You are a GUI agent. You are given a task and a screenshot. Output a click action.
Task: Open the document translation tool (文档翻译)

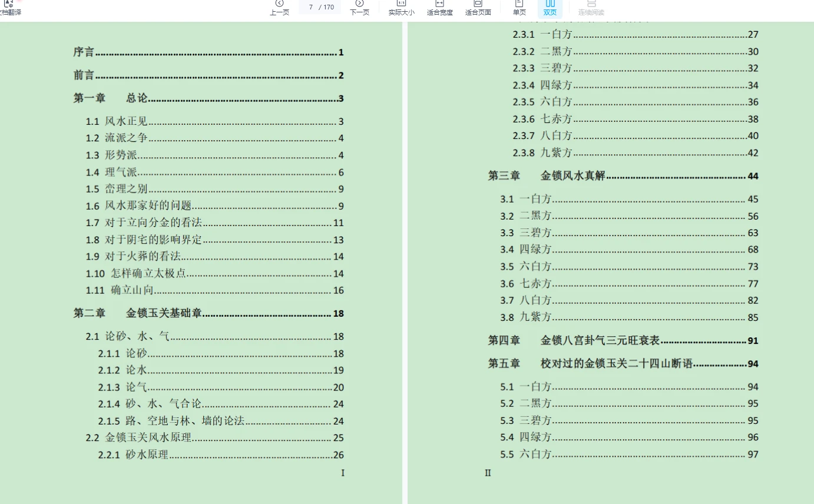(9, 8)
